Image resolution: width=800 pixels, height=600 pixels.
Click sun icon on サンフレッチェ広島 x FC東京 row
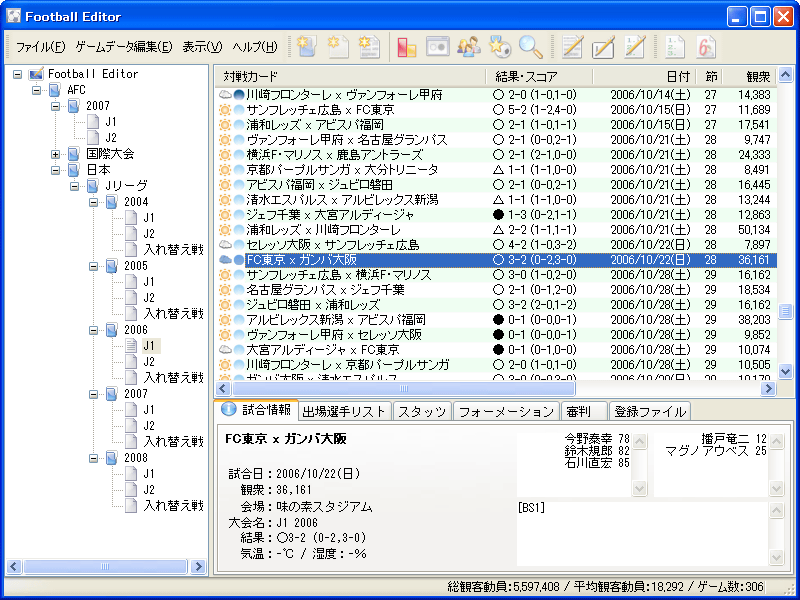[225, 110]
